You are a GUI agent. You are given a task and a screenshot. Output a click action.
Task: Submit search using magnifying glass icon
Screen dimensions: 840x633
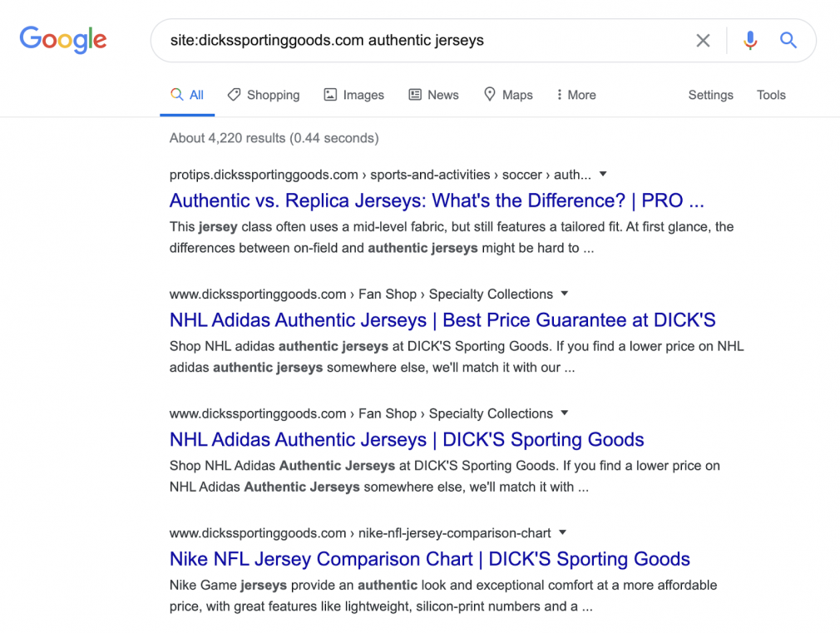788,40
